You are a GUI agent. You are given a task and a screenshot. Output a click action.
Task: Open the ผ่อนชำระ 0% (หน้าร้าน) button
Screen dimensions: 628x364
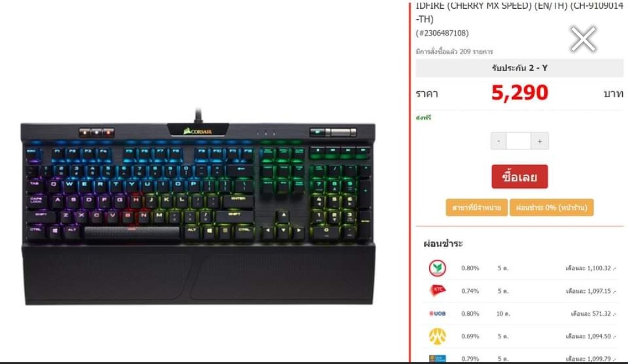coord(551,208)
